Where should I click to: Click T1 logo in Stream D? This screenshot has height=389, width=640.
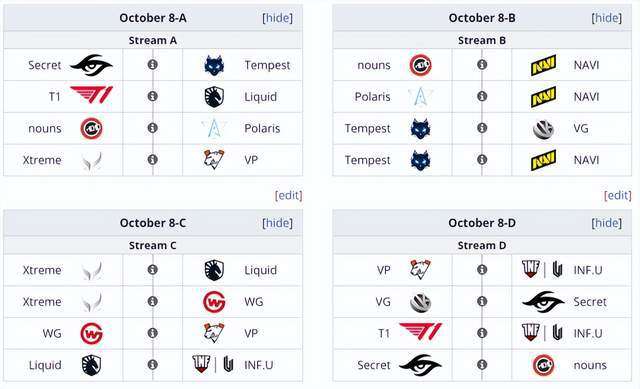tap(420, 331)
